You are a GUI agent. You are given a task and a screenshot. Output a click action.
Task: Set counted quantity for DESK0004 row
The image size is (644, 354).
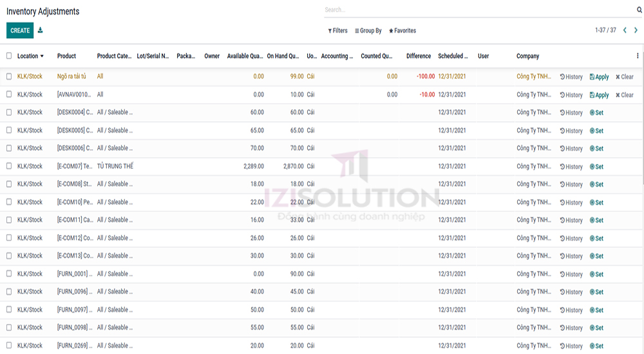(596, 113)
